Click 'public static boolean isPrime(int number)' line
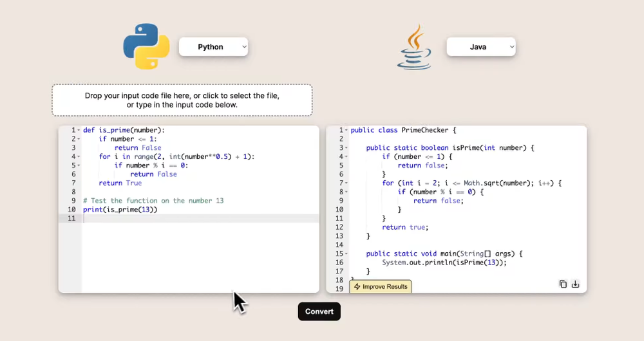Viewport: 644px width, 341px height. [x=450, y=148]
